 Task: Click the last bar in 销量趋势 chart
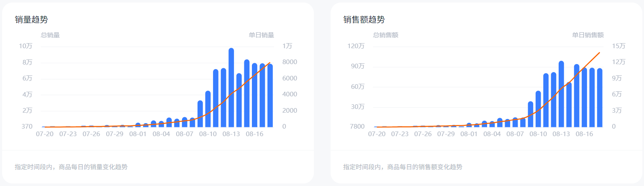pyautogui.click(x=270, y=96)
